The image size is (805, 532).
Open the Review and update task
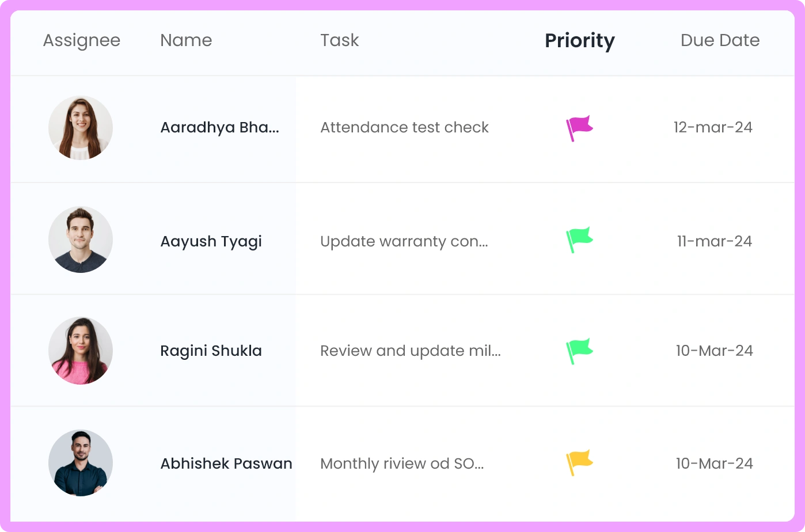pyautogui.click(x=410, y=351)
